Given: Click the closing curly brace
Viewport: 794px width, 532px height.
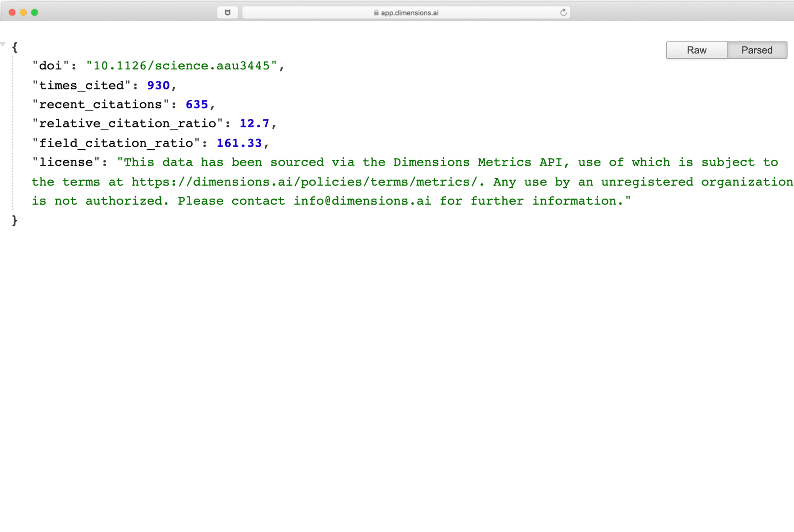Looking at the screenshot, I should point(15,221).
